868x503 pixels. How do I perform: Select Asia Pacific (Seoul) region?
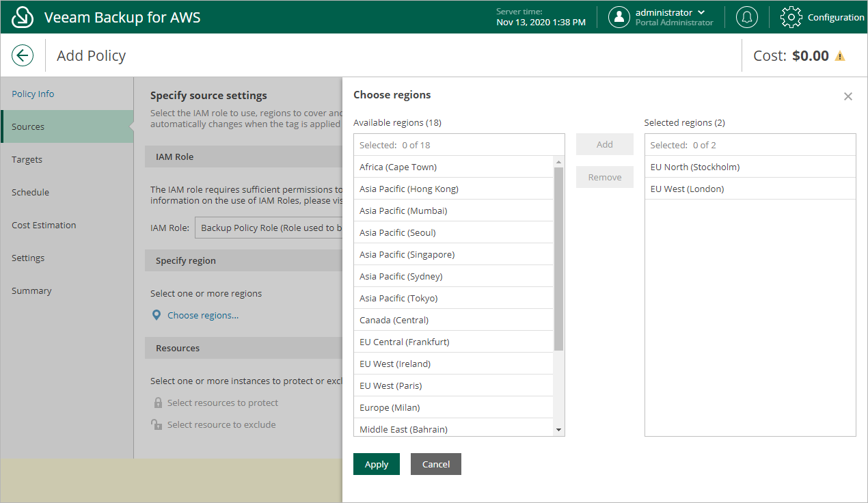click(453, 232)
